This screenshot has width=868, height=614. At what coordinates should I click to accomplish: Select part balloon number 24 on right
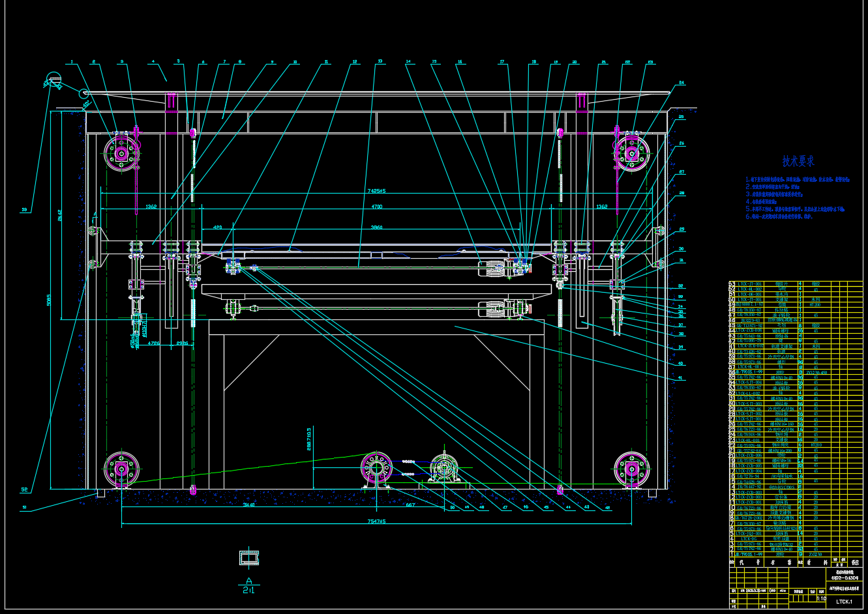[681, 83]
